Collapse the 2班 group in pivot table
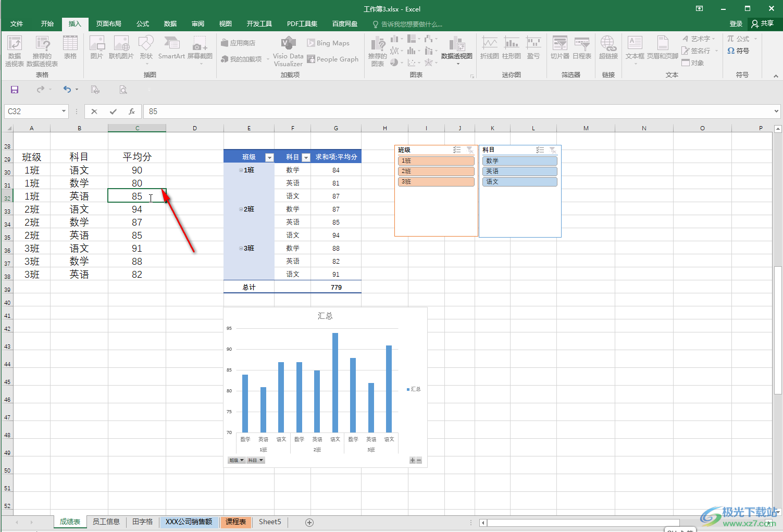Image resolution: width=783 pixels, height=532 pixels. pyautogui.click(x=241, y=209)
